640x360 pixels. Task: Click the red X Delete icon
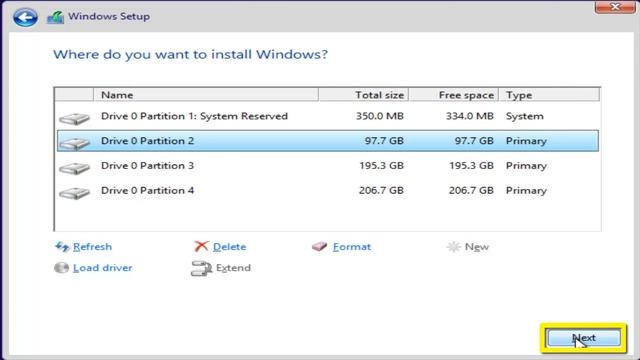pyautogui.click(x=201, y=246)
